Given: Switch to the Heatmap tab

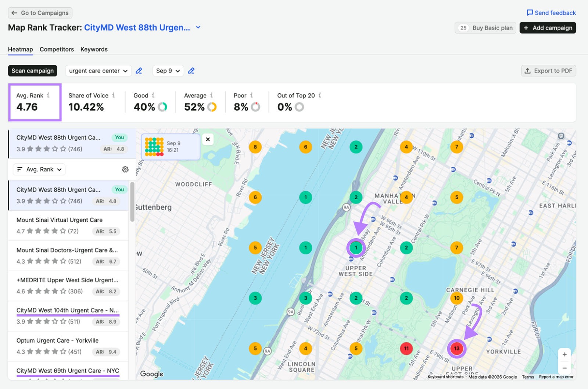Looking at the screenshot, I should tap(21, 49).
